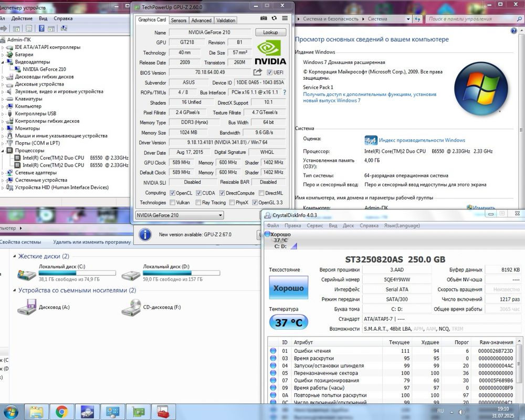The height and width of the screenshot is (420, 525).
Task: Click Device Manager help toolbar icon
Action: (x=41, y=28)
